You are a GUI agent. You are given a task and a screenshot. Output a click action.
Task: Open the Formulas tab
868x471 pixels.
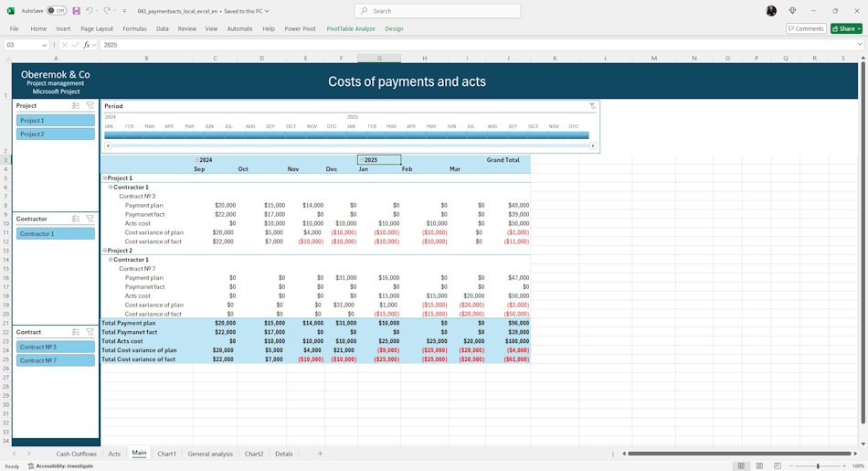134,29
